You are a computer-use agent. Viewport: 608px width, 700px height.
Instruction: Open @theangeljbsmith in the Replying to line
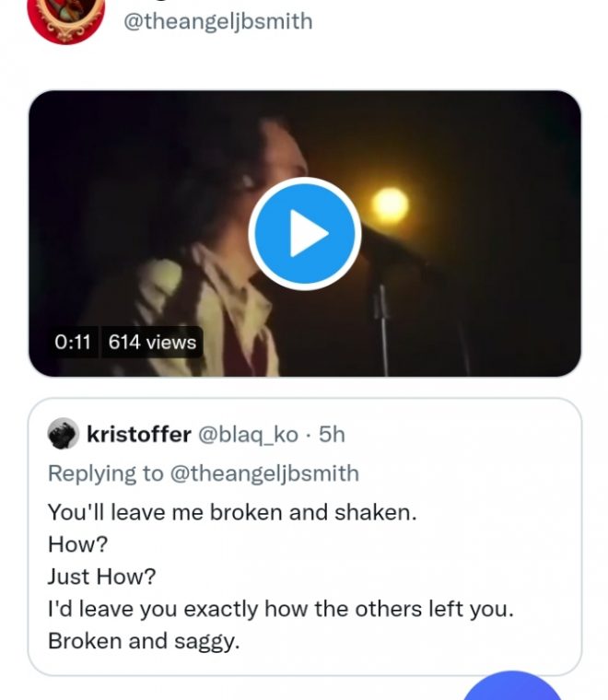tap(264, 473)
